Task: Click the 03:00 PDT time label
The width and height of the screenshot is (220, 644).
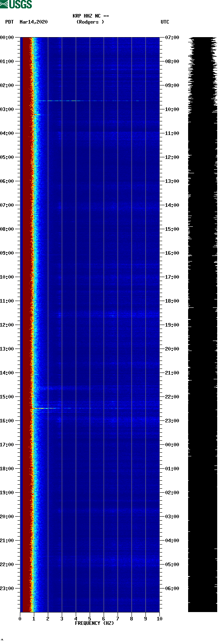Action: tap(7, 109)
